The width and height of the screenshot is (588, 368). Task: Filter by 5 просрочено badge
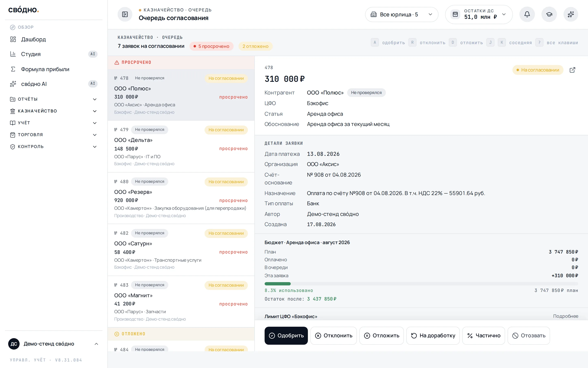[211, 46]
